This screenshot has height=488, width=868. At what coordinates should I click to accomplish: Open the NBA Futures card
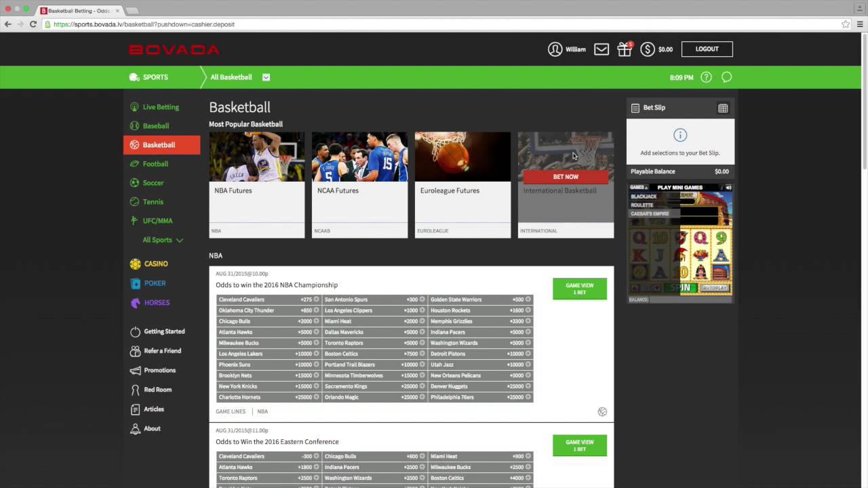tap(257, 185)
